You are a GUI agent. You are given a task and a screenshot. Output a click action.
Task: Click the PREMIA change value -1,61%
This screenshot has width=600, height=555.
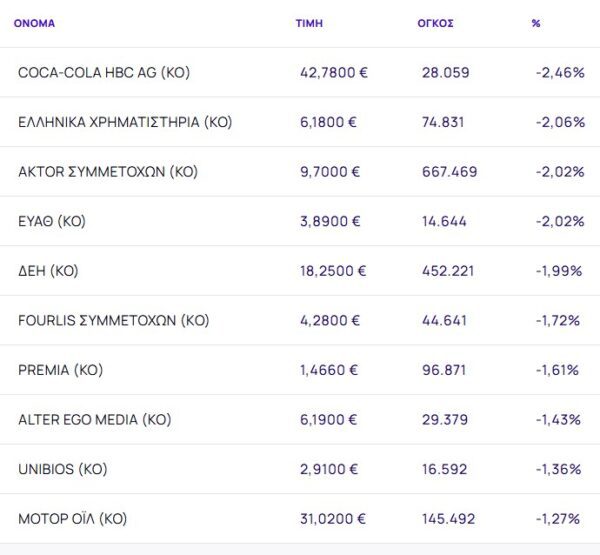tap(557, 370)
